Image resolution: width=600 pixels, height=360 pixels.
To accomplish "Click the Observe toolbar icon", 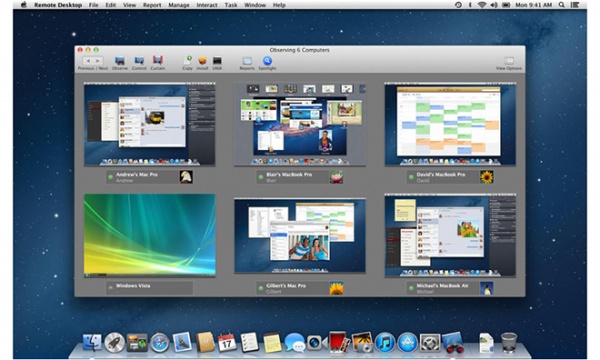I will click(120, 61).
